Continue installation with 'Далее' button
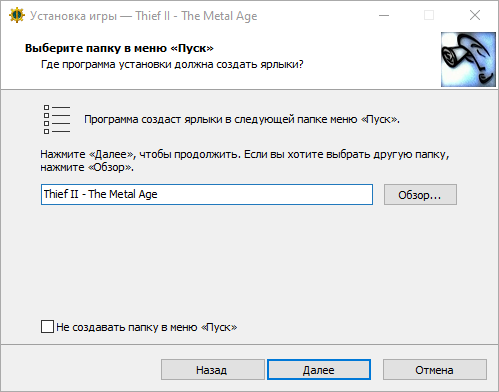This screenshot has width=499, height=392. pyautogui.click(x=319, y=370)
